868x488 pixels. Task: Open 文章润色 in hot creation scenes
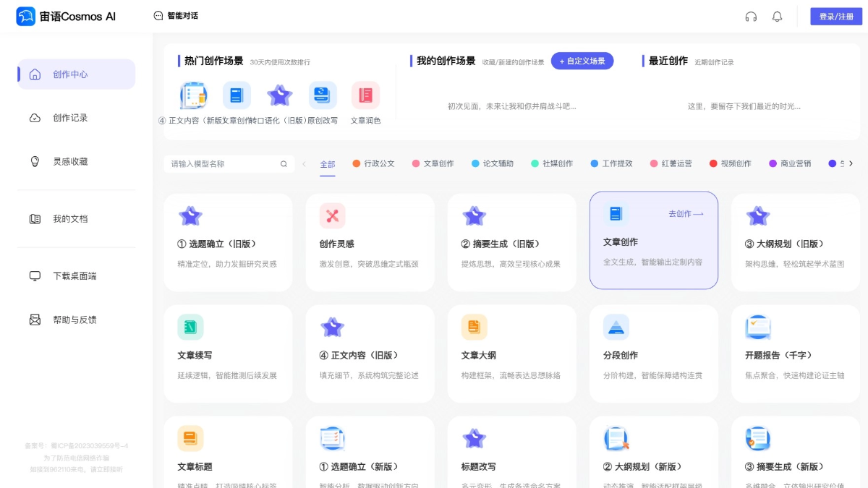pos(365,95)
